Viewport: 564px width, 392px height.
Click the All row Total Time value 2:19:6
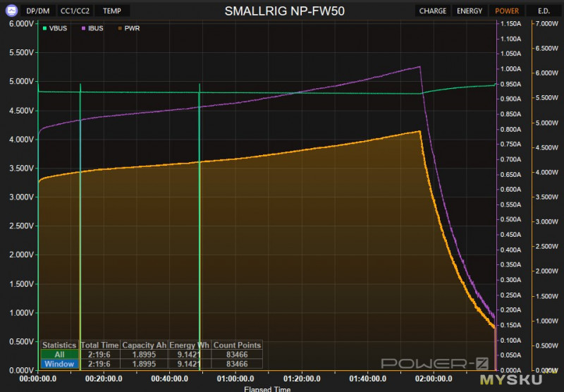99,354
